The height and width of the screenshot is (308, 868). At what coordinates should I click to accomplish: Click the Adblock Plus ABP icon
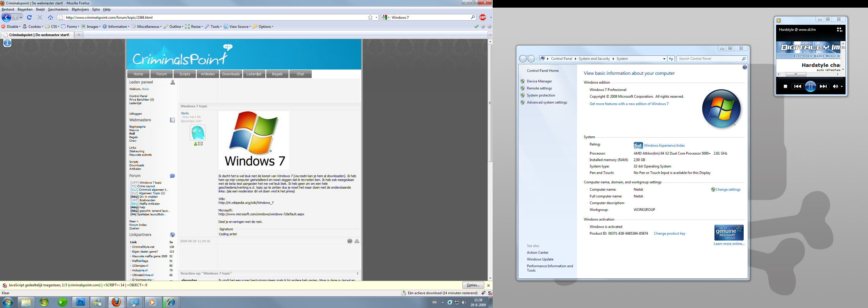483,18
